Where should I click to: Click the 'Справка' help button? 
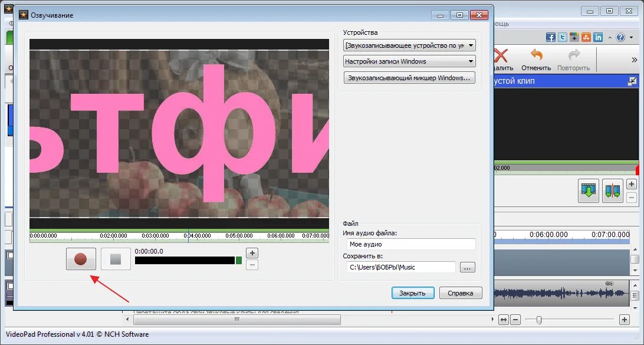coord(461,293)
